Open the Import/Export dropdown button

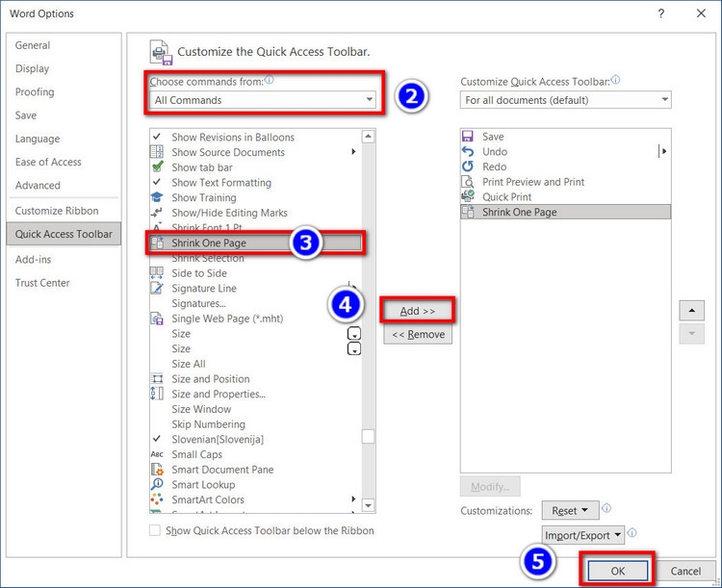point(583,535)
